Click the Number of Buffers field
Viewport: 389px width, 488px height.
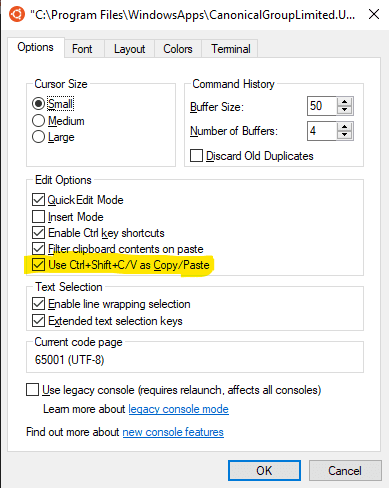tap(322, 131)
